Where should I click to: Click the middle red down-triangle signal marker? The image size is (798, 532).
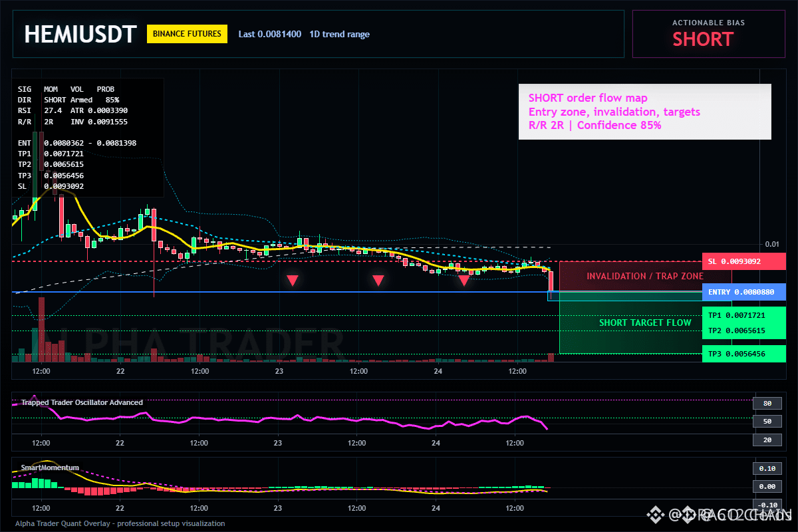378,281
